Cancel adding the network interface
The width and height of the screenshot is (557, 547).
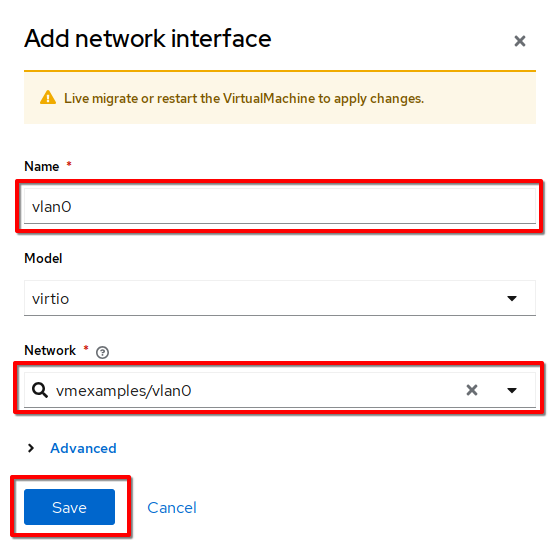(172, 508)
